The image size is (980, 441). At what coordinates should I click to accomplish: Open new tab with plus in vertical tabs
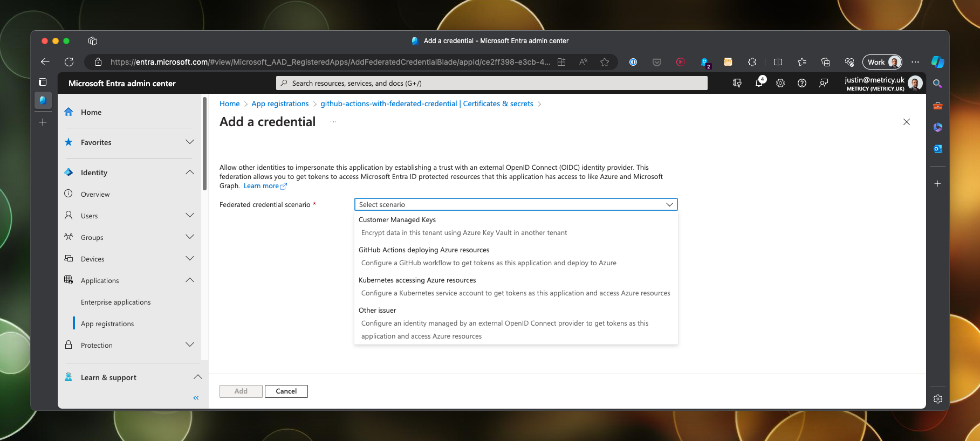click(x=43, y=122)
